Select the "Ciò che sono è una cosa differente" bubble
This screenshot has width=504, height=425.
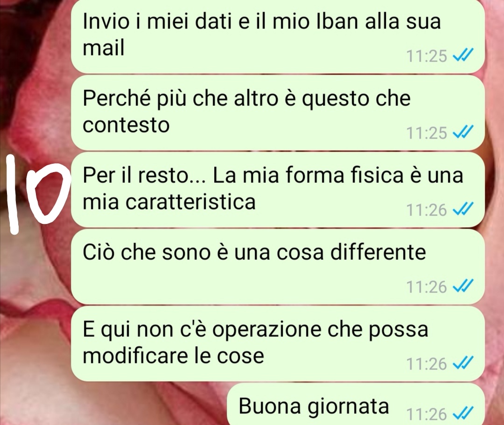[278, 267]
